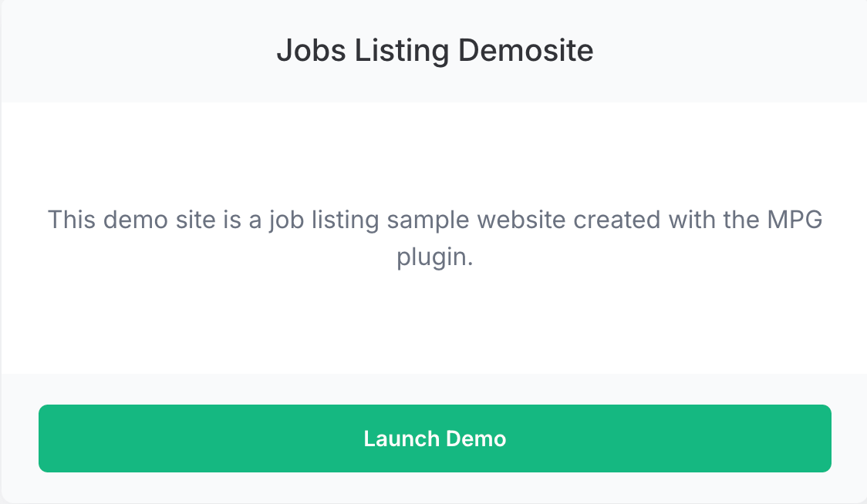This screenshot has width=867, height=504.
Task: Click the word "plugin." in the description
Action: [434, 257]
